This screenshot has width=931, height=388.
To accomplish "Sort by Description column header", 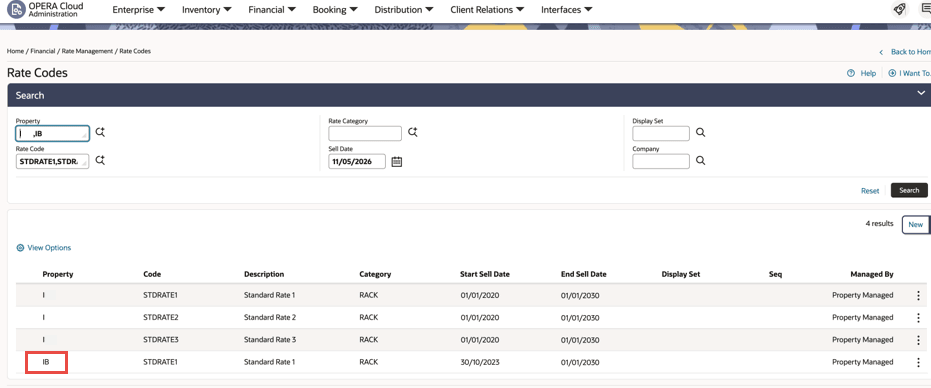I will click(x=264, y=275).
